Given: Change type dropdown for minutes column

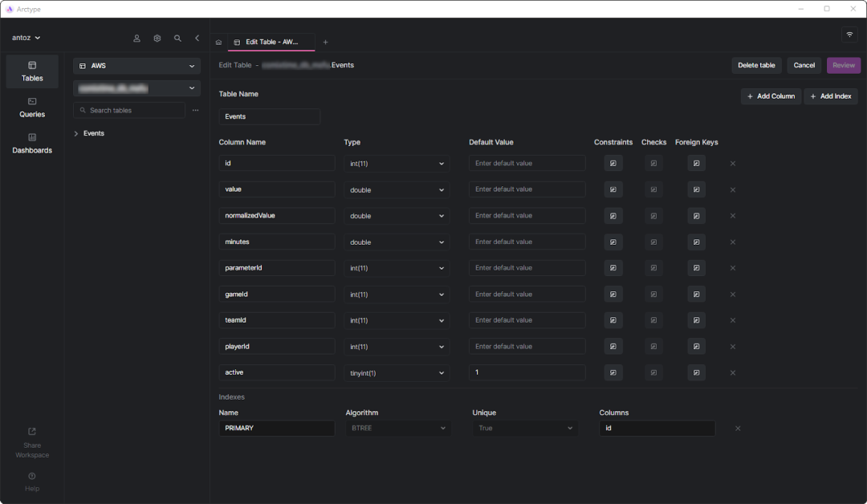Looking at the screenshot, I should point(397,242).
